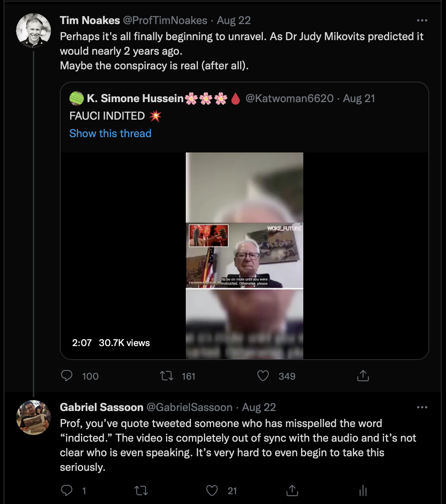Open @GabrielSassoon profile handle

point(189,407)
